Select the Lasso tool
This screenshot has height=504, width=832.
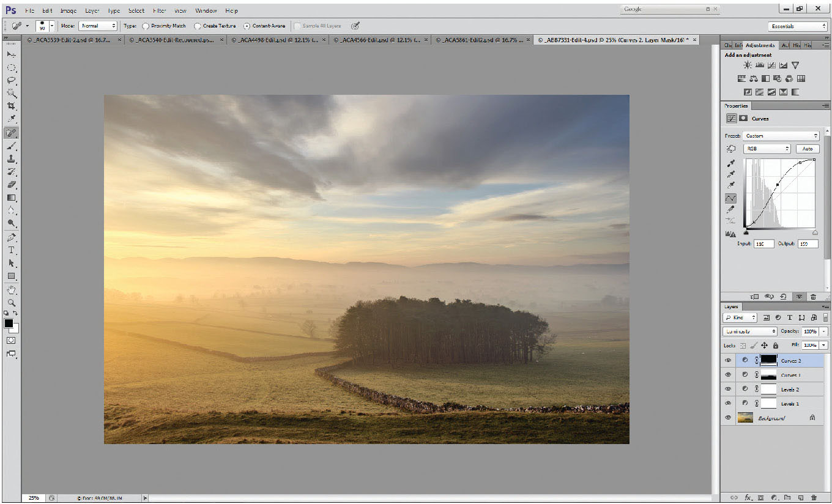11,80
